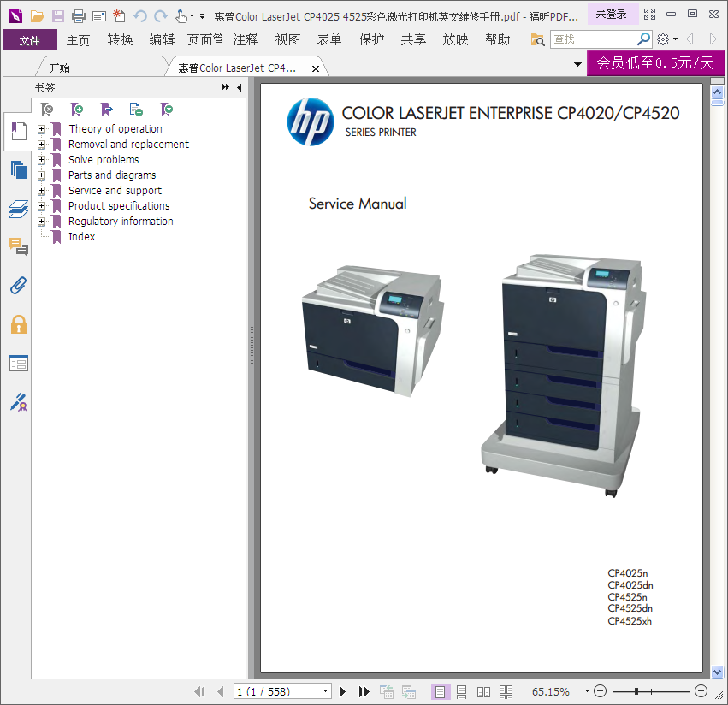Screen dimensions: 728x705
Task: Jump to the first page
Action: click(x=199, y=692)
